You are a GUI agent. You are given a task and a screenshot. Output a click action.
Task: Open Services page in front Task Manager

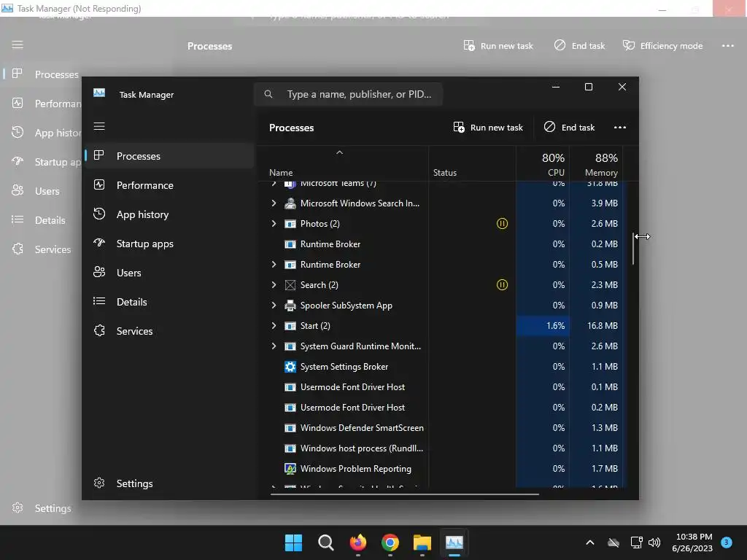point(169,331)
